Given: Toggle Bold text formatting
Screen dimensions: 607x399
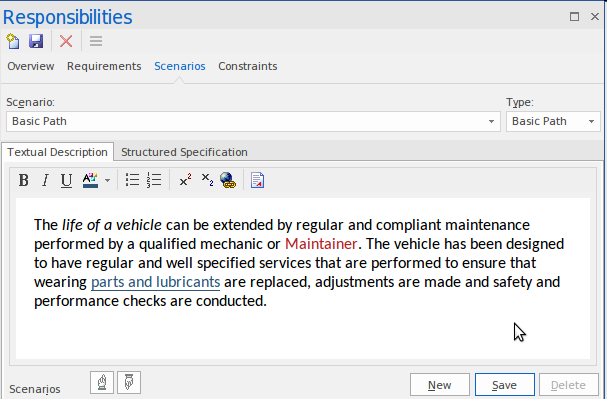Looking at the screenshot, I should (24, 180).
